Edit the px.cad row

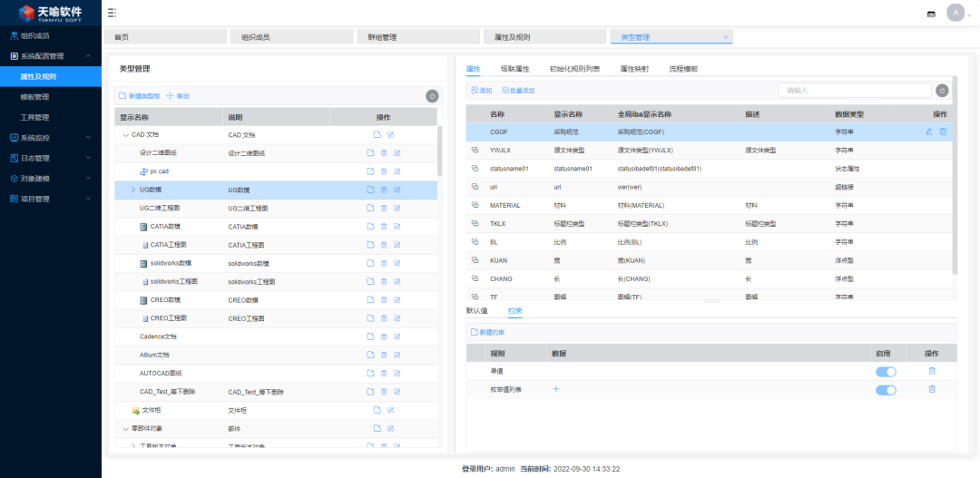(x=397, y=171)
